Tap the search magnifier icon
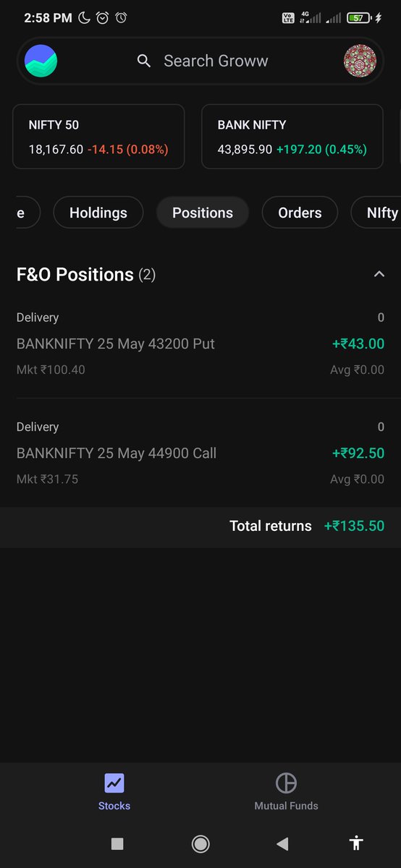The image size is (401, 868). [144, 61]
